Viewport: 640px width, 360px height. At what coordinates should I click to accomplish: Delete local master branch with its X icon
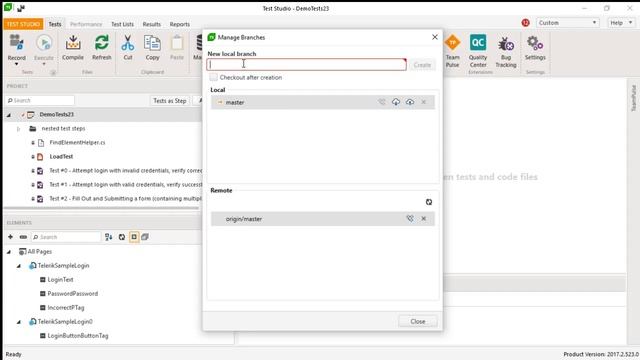tap(424, 102)
